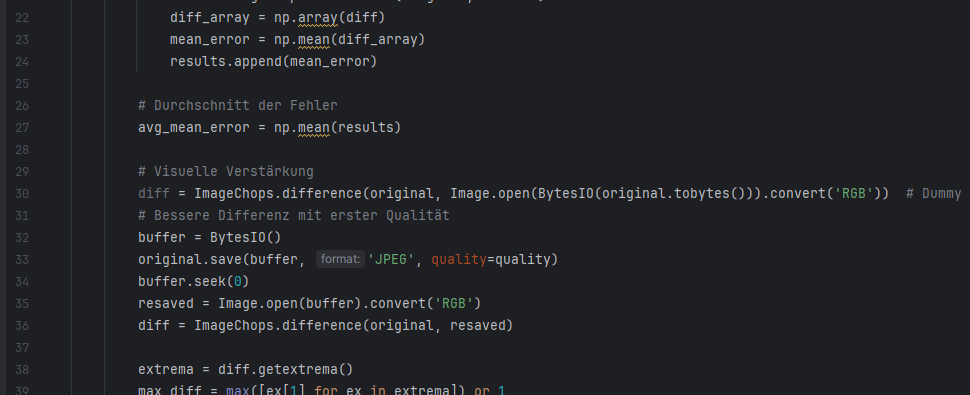Screen dimensions: 970x395
Task: Click 'ImageChops.difference' on line 30
Action: pyautogui.click(x=278, y=193)
